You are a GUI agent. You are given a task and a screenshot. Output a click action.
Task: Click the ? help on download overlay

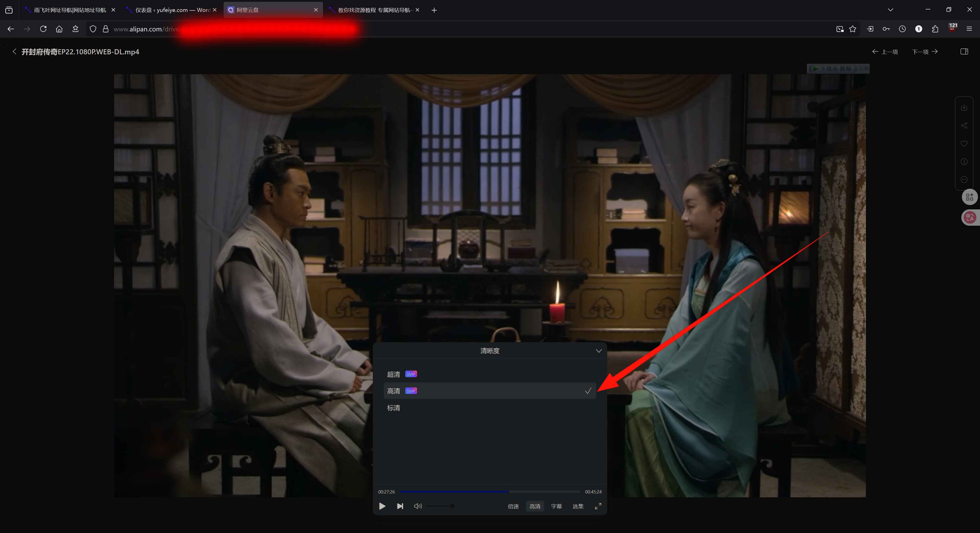coord(860,68)
